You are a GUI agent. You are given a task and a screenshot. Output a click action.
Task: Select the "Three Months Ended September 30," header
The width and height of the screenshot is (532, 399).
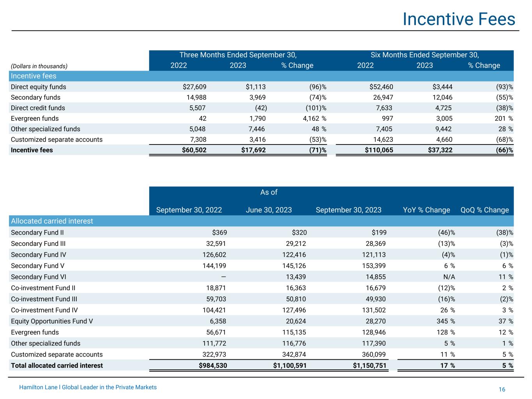point(238,55)
